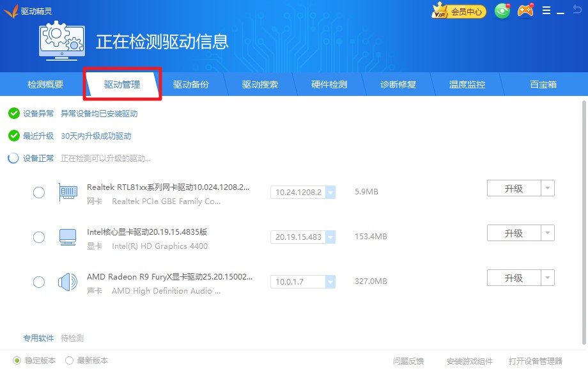Screen dimensions: 588x371
Task: Click 升级 for the Realtek network driver
Action: click(x=514, y=188)
